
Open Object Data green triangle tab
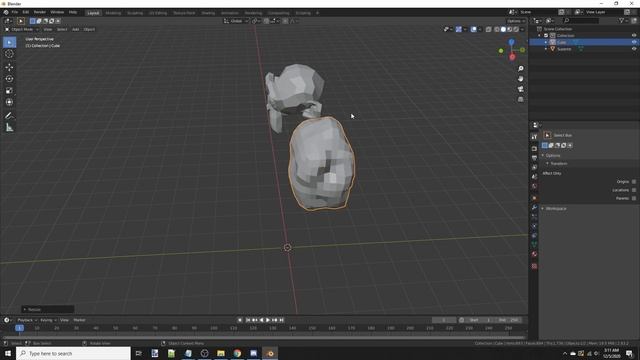pos(534,244)
